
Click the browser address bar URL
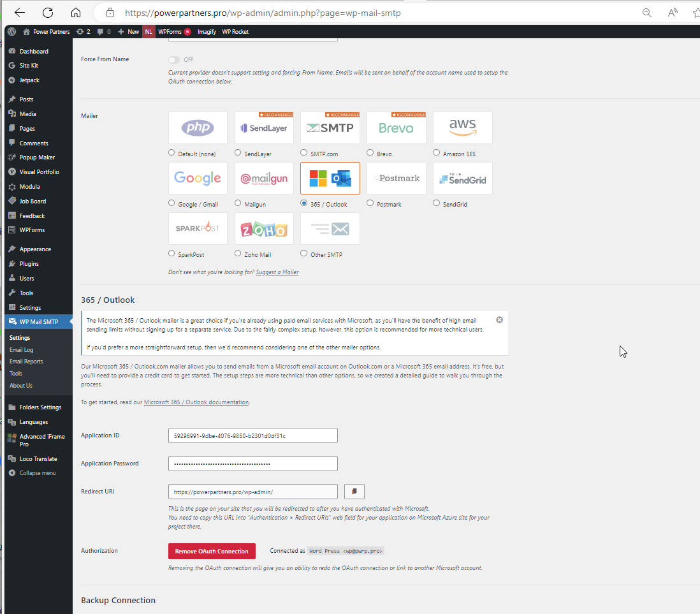coord(263,13)
